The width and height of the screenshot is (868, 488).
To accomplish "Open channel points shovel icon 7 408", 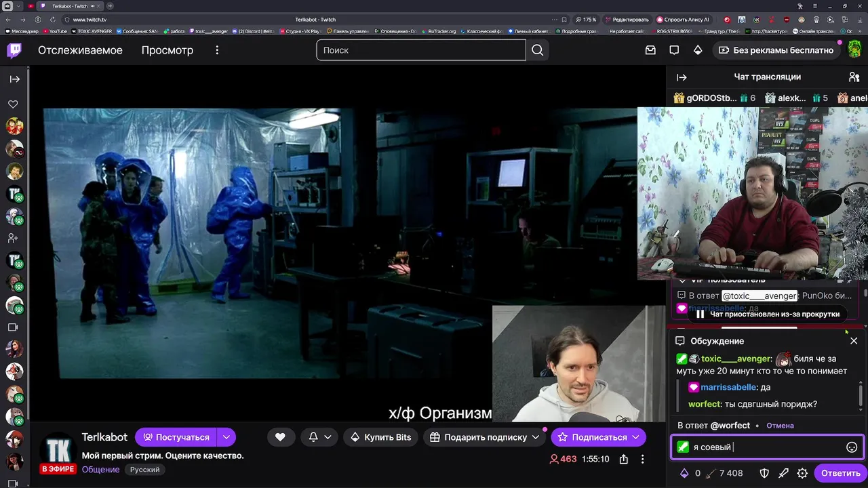I will tap(725, 473).
